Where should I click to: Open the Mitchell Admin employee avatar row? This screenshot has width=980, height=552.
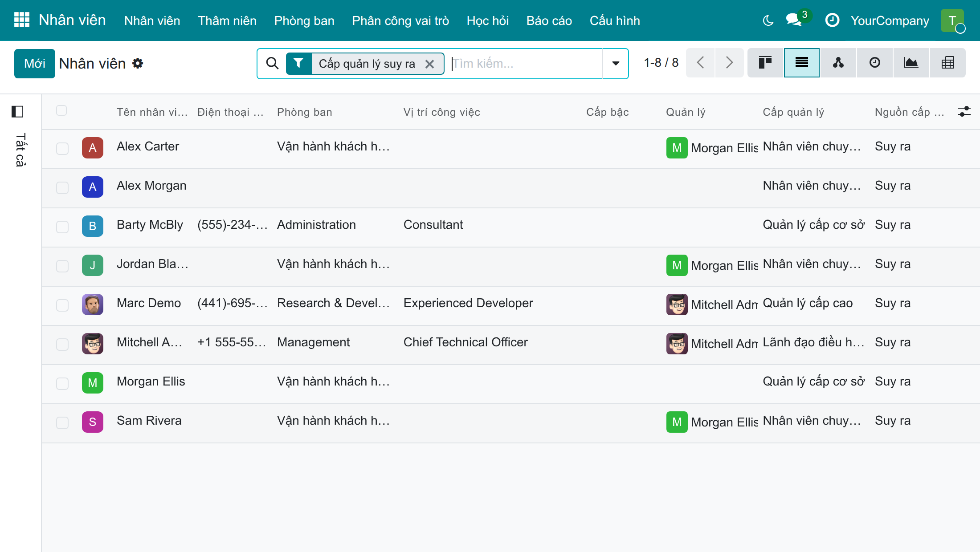coord(93,344)
